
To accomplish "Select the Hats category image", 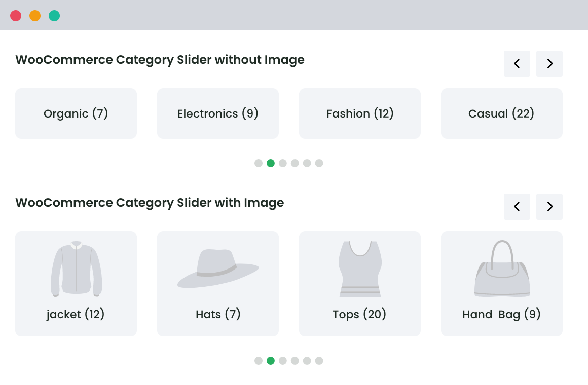I will tap(217, 268).
